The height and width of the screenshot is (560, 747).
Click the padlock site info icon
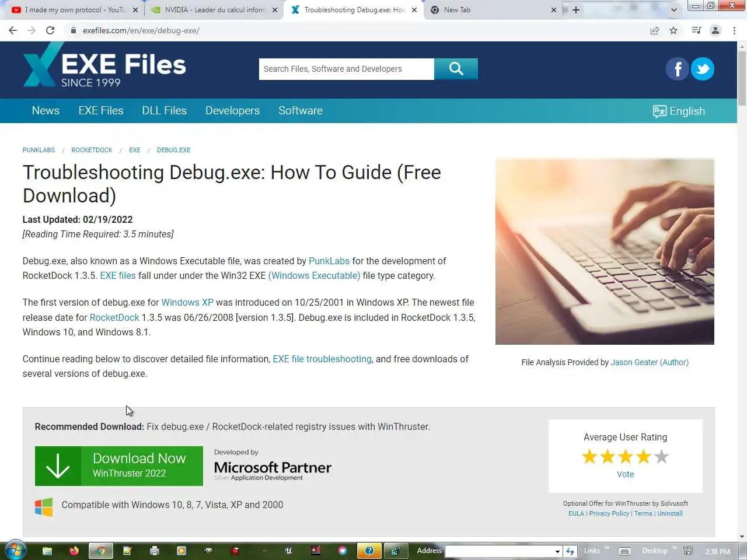click(74, 30)
